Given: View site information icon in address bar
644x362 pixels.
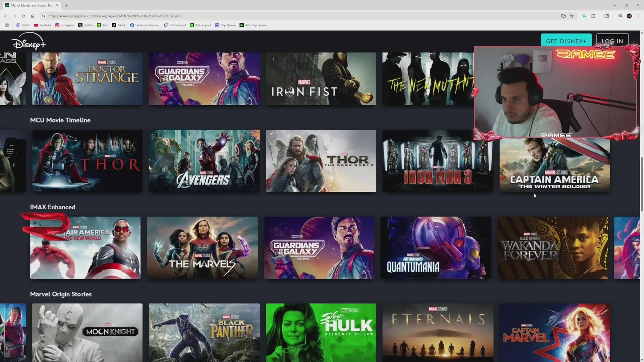Looking at the screenshot, I should [43, 16].
